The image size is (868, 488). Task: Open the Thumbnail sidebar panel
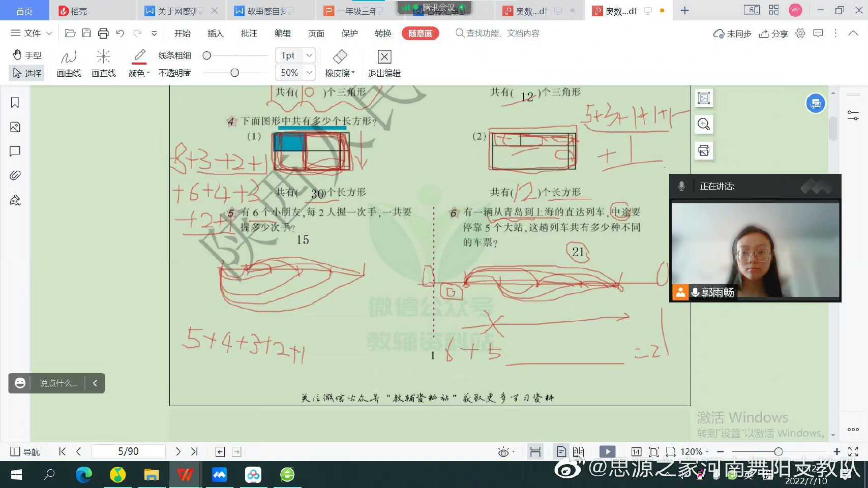[x=15, y=127]
